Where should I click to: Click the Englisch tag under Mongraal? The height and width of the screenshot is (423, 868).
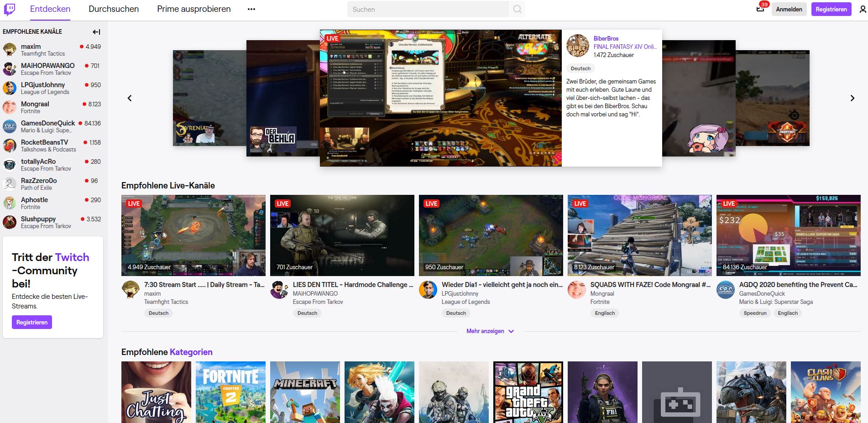[x=605, y=313]
